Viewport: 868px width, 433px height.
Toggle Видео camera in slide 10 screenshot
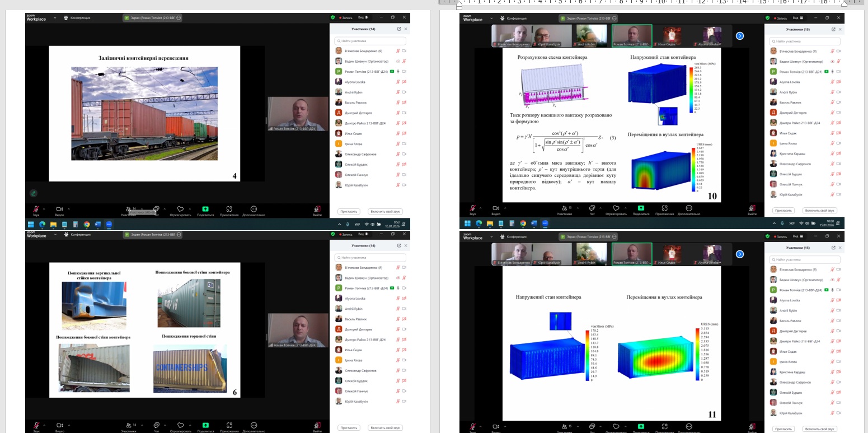click(496, 208)
